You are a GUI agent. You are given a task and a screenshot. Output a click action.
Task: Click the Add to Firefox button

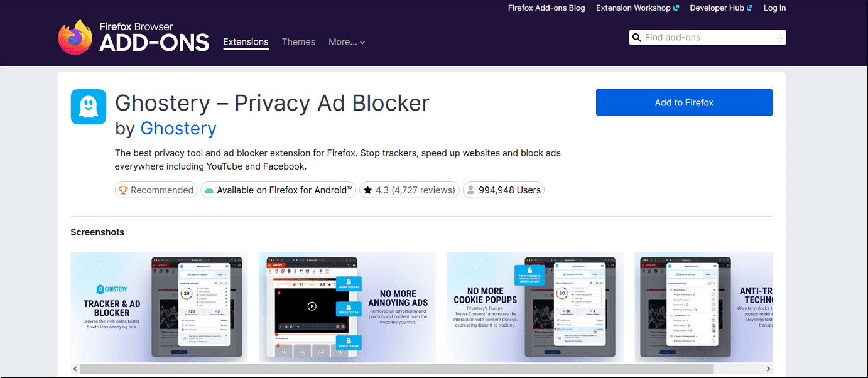684,102
